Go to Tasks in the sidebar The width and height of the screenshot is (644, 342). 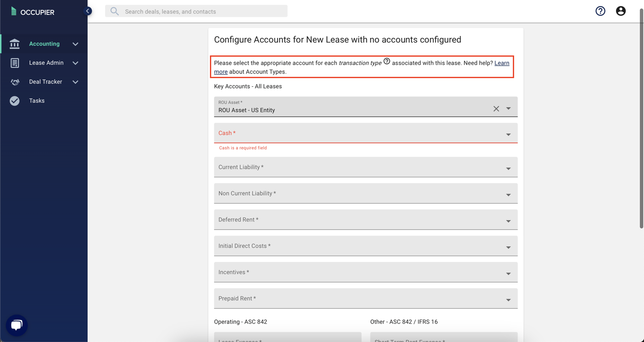pos(37,101)
